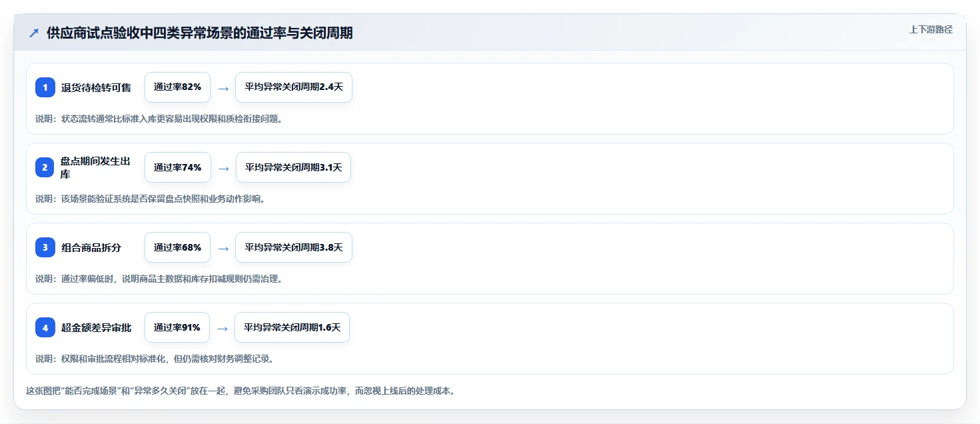The height and width of the screenshot is (424, 980).
Task: Click the note about 商品主数据和库存扣减规则
Action: (159, 279)
